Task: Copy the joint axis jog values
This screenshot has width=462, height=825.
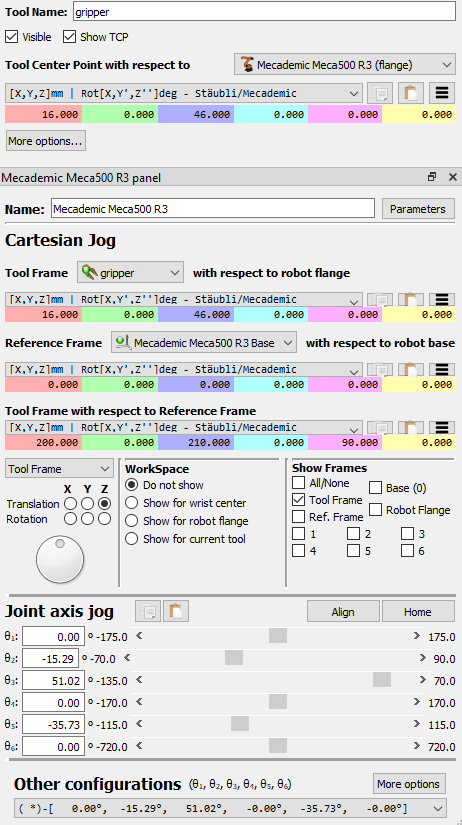Action: [148, 612]
